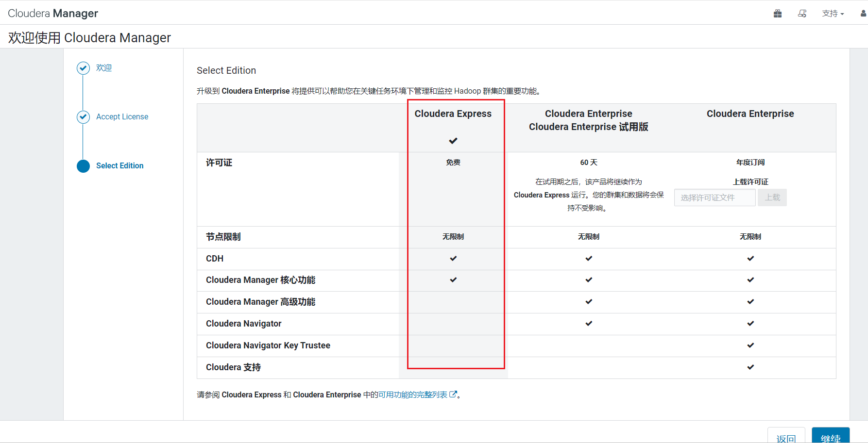Click the 核心功能 checkmark under Cloudera Enterprise

tap(750, 280)
